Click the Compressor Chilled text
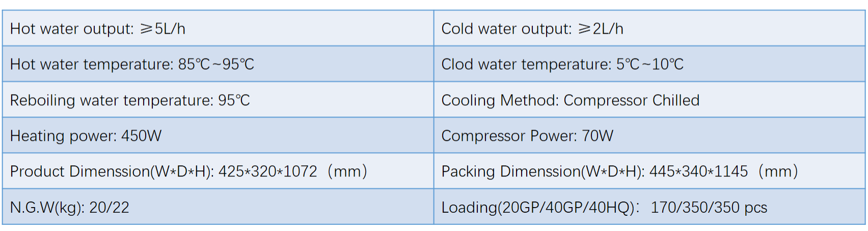Image resolution: width=868 pixels, height=231 pixels. tap(632, 100)
